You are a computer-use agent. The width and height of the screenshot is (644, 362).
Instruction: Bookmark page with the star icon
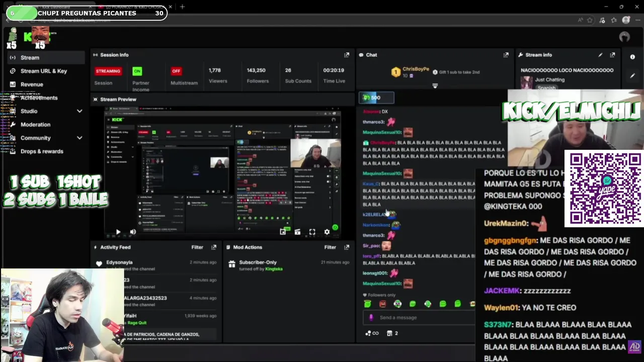pos(590,20)
